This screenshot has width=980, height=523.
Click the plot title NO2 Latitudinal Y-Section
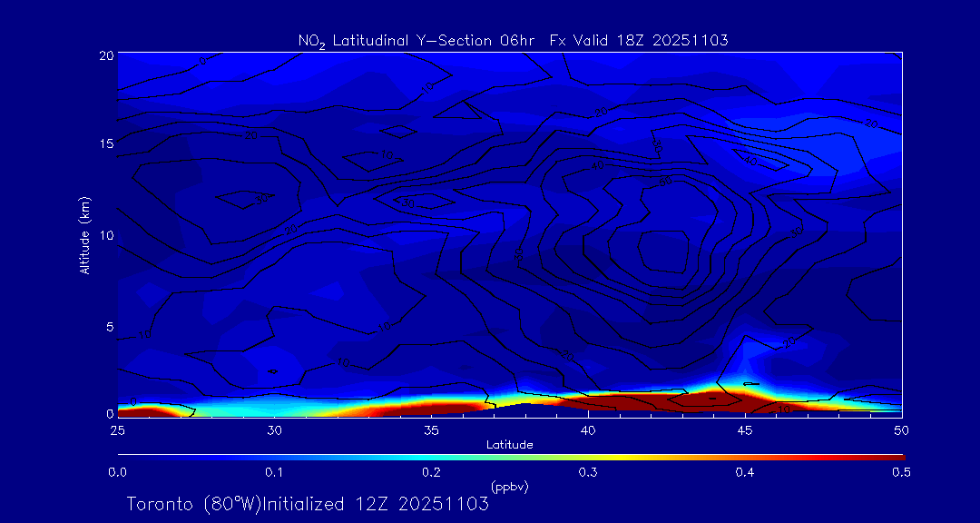point(513,40)
